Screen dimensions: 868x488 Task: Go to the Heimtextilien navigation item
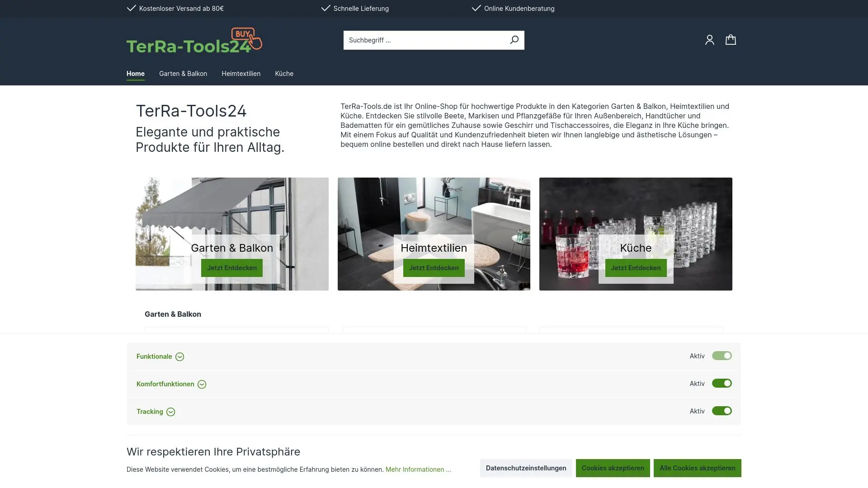pyautogui.click(x=241, y=73)
